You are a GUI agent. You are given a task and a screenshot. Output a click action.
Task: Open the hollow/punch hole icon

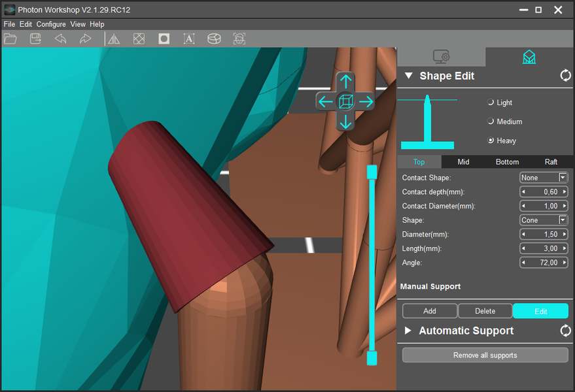(x=164, y=39)
